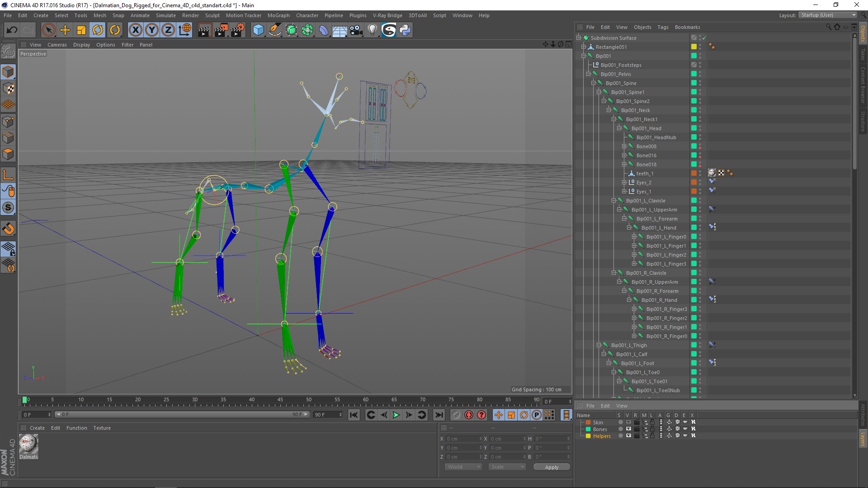Click the Make Editable icon
The width and height of the screenshot is (868, 488).
(x=8, y=52)
